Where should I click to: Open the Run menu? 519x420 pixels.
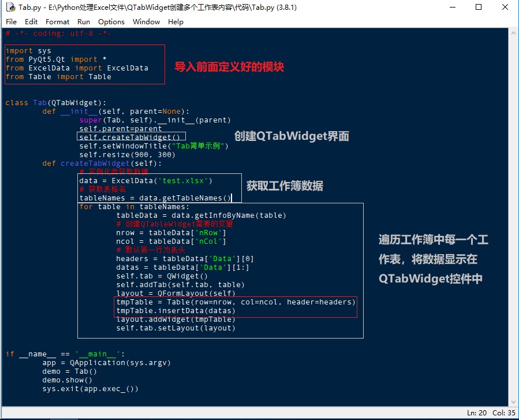(x=84, y=21)
